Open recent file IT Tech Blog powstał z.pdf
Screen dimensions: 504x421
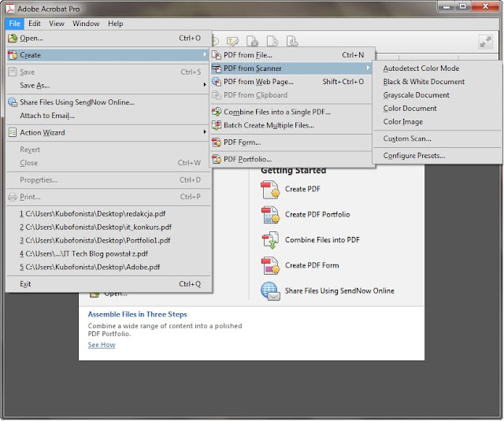pyautogui.click(x=109, y=253)
